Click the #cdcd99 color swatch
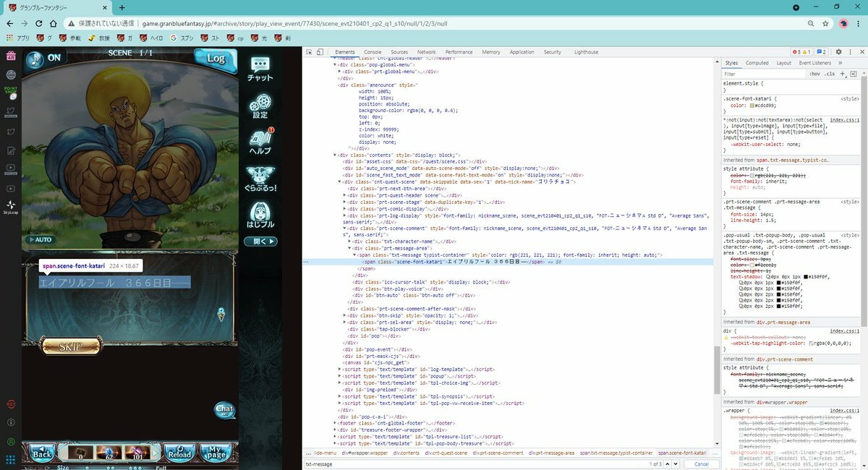Screen dimensions: 868x470 pos(750,106)
